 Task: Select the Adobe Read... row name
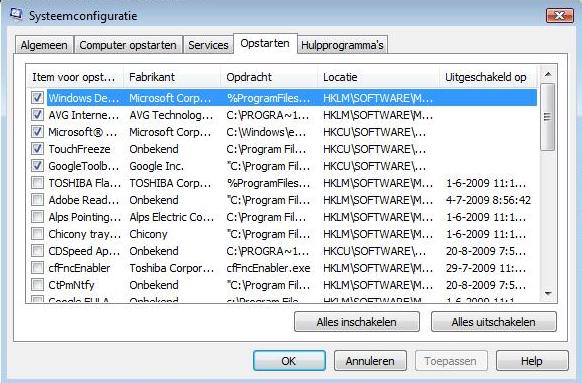pyautogui.click(x=84, y=200)
